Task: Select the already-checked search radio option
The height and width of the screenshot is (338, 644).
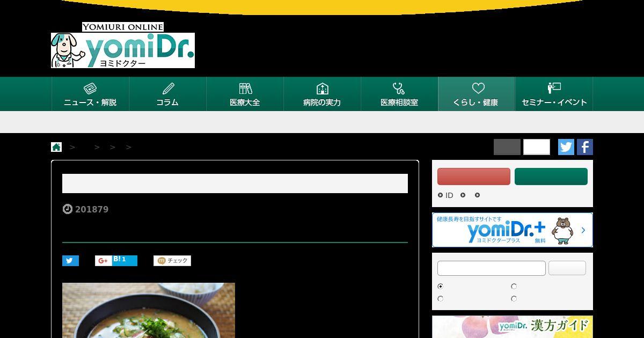Action: [441, 286]
